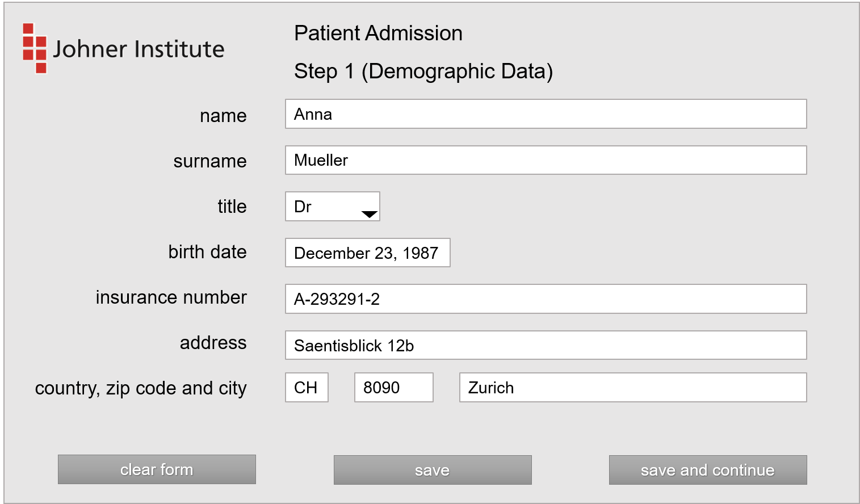This screenshot has height=504, width=860.
Task: Click the insurance number label
Action: [171, 297]
